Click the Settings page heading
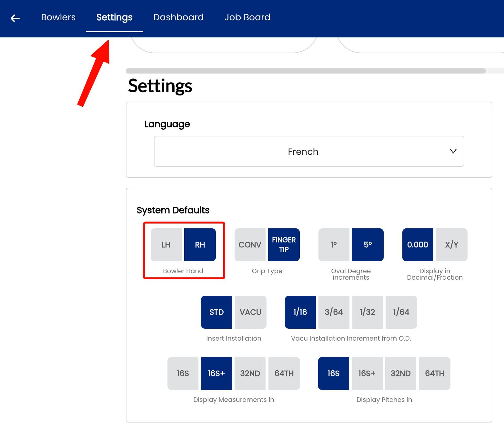This screenshot has height=438, width=504. (x=160, y=86)
